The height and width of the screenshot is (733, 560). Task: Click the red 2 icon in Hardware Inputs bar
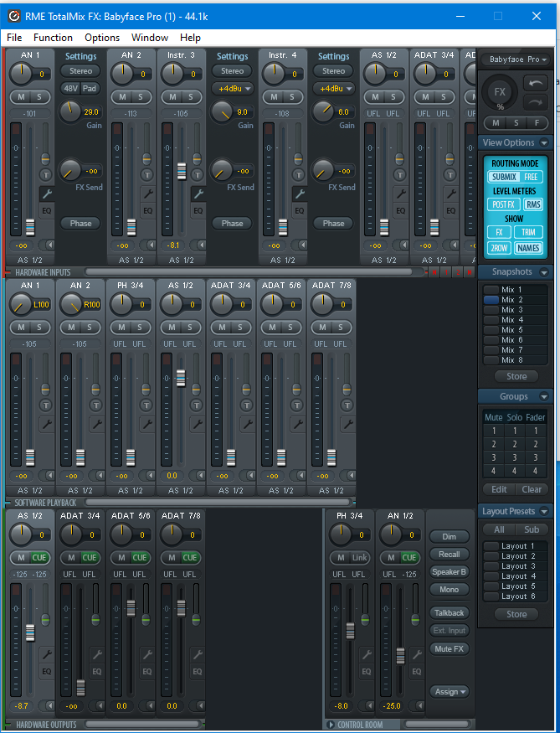click(458, 272)
